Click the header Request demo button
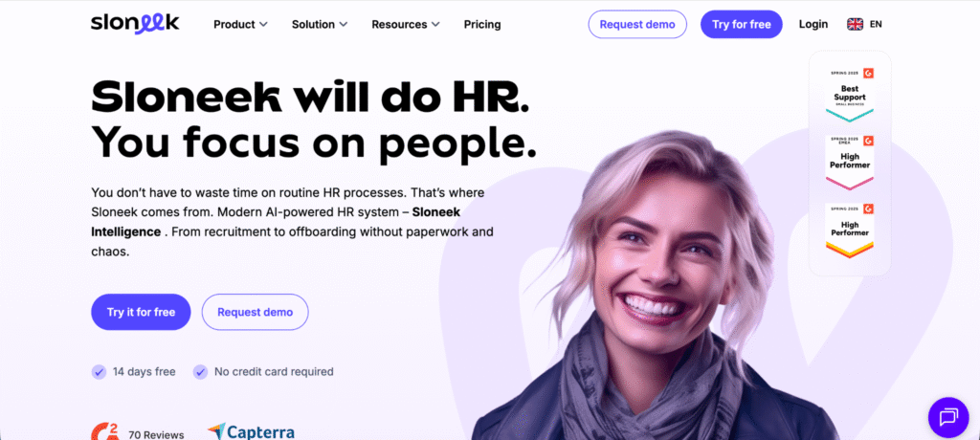Viewport: 980px width, 440px height. coord(637,24)
